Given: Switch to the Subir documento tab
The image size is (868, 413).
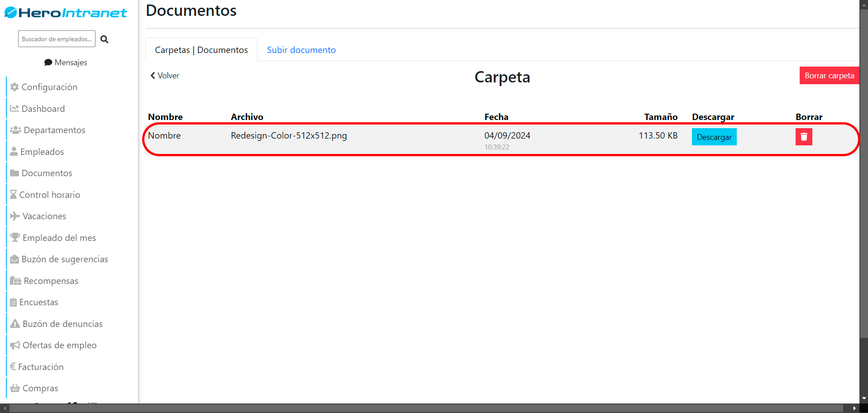Looking at the screenshot, I should click(x=301, y=50).
